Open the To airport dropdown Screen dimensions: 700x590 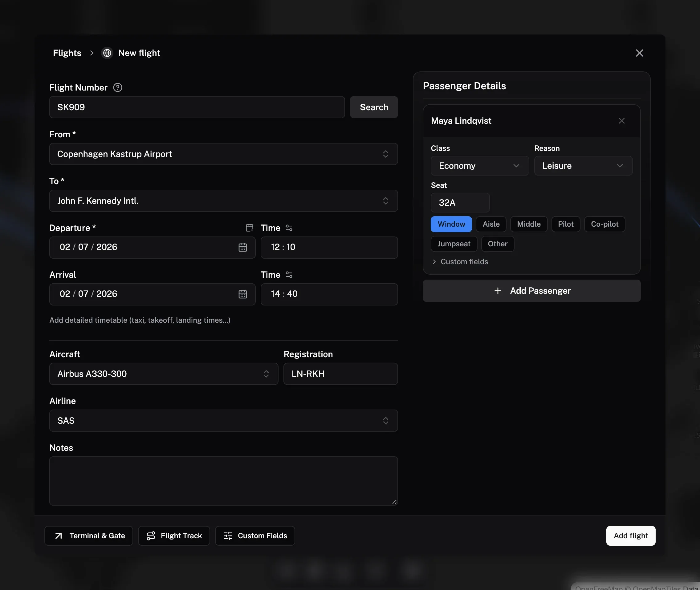[x=223, y=201]
